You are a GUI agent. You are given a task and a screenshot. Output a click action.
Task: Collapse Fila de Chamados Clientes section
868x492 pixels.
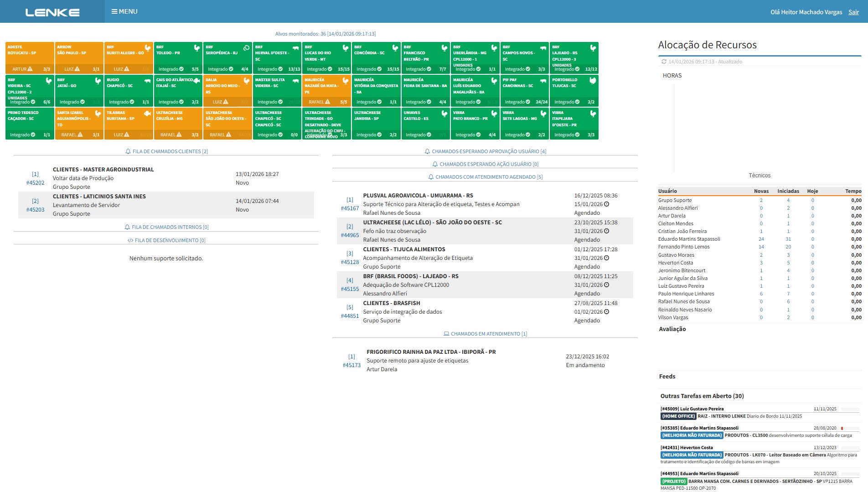point(166,151)
